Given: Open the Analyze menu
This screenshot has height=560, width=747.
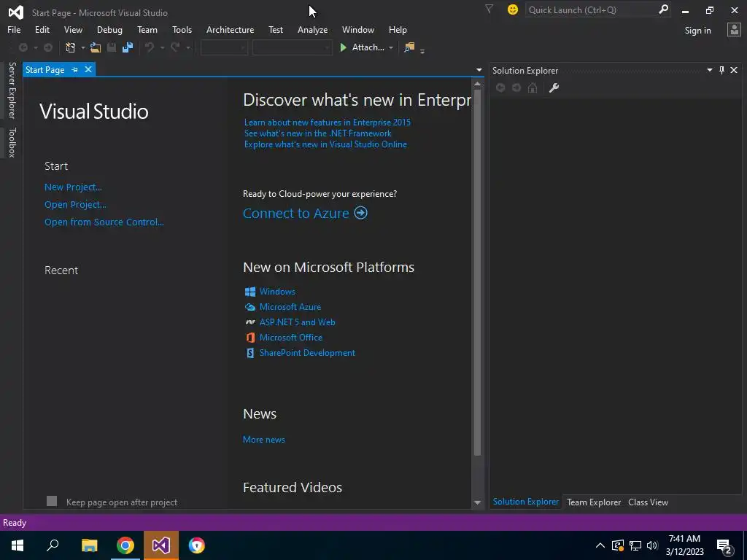Looking at the screenshot, I should 312,29.
